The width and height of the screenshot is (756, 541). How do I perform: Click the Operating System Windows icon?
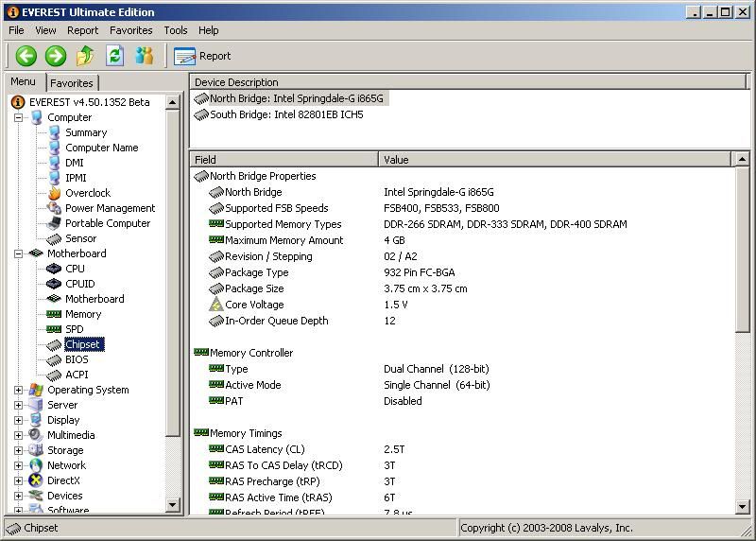[x=36, y=390]
